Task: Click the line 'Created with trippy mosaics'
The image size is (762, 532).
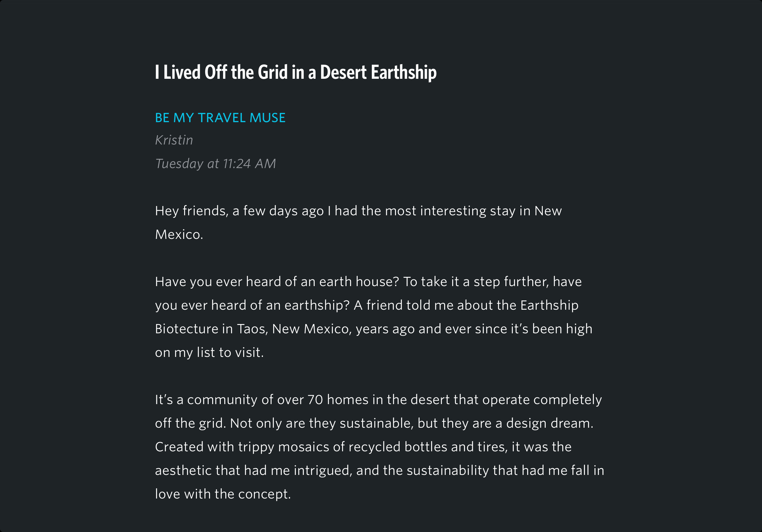Action: [363, 447]
